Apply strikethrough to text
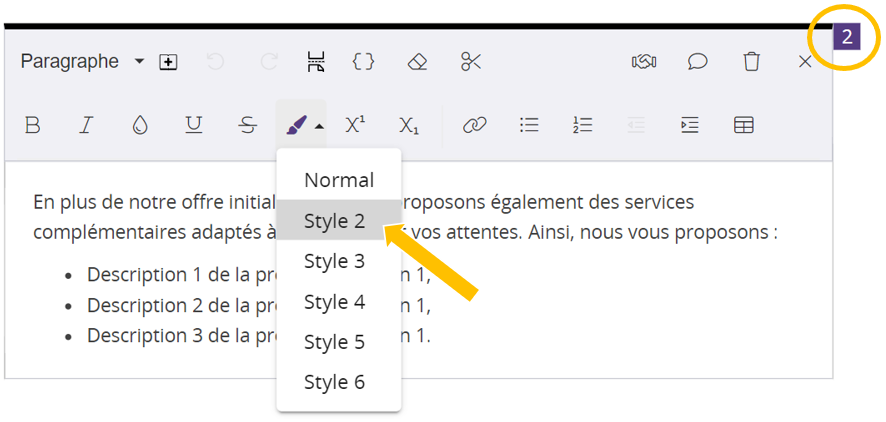The width and height of the screenshot is (886, 422). pyautogui.click(x=248, y=125)
